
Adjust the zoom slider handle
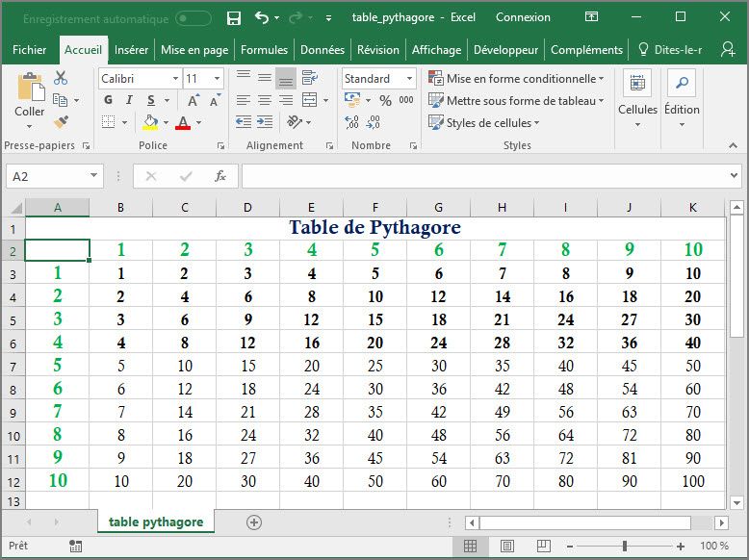pyautogui.click(x=624, y=547)
